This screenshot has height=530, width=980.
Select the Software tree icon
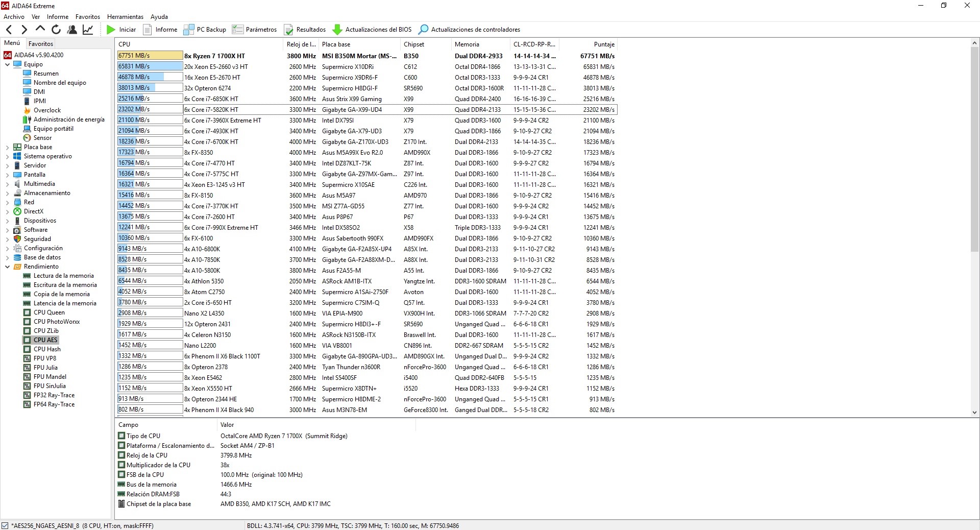point(17,230)
